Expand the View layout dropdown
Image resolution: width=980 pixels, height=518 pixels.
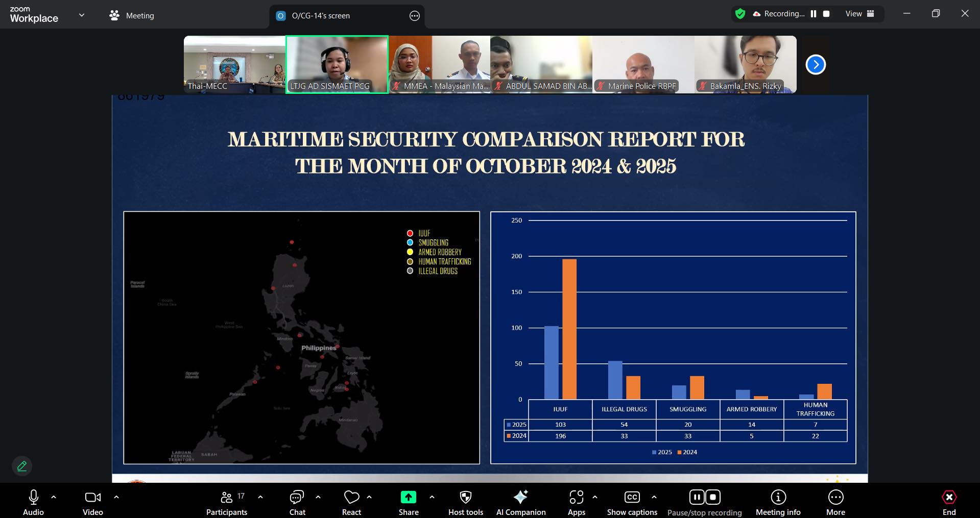click(x=859, y=14)
